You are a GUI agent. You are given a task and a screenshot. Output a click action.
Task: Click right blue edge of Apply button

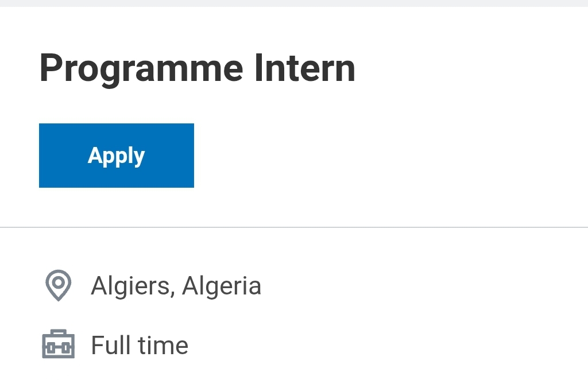pos(192,155)
